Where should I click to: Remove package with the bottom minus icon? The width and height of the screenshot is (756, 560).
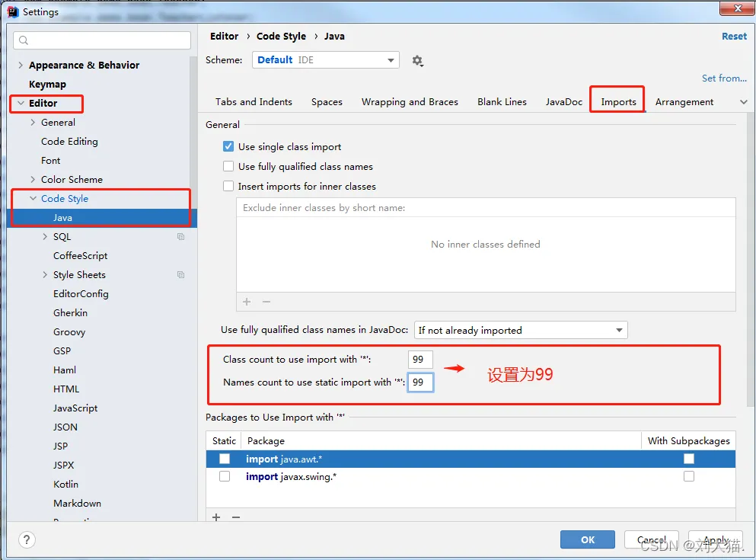click(x=236, y=517)
